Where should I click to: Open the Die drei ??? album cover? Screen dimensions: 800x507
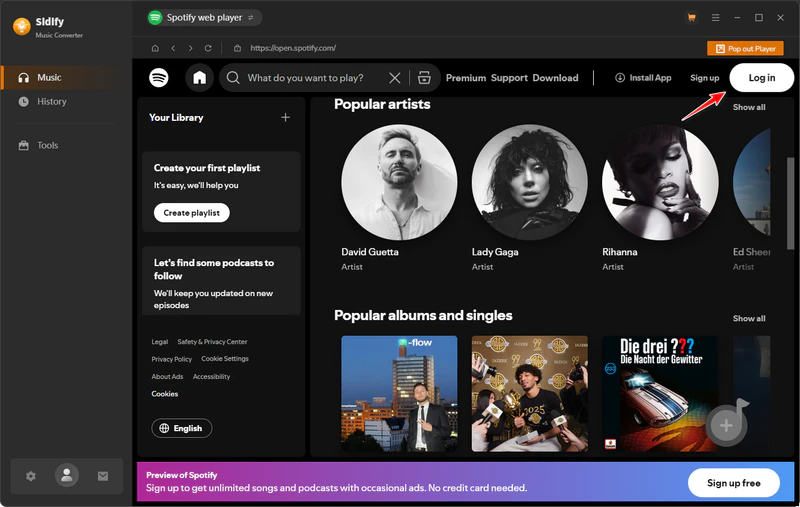coord(660,393)
